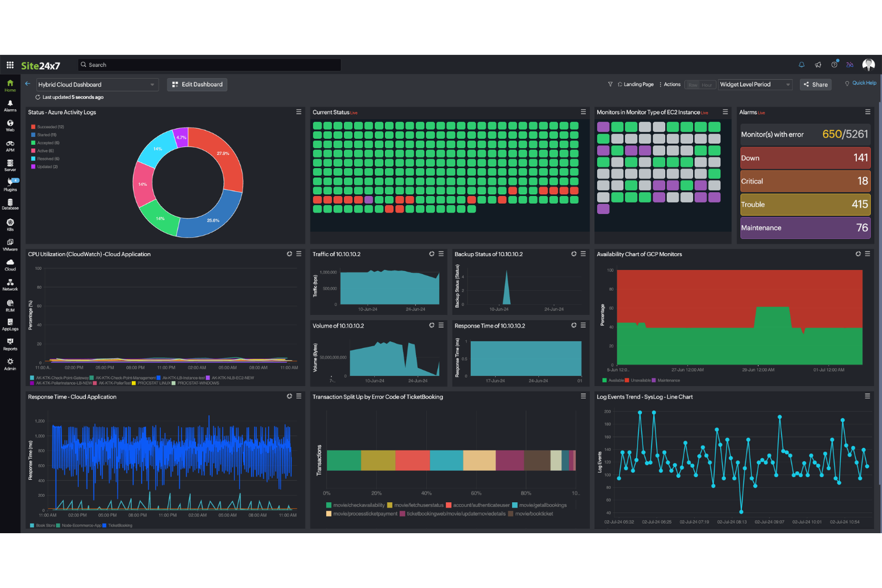Open the Current Status widget hamburger menu
This screenshot has height=588, width=882.
[583, 112]
